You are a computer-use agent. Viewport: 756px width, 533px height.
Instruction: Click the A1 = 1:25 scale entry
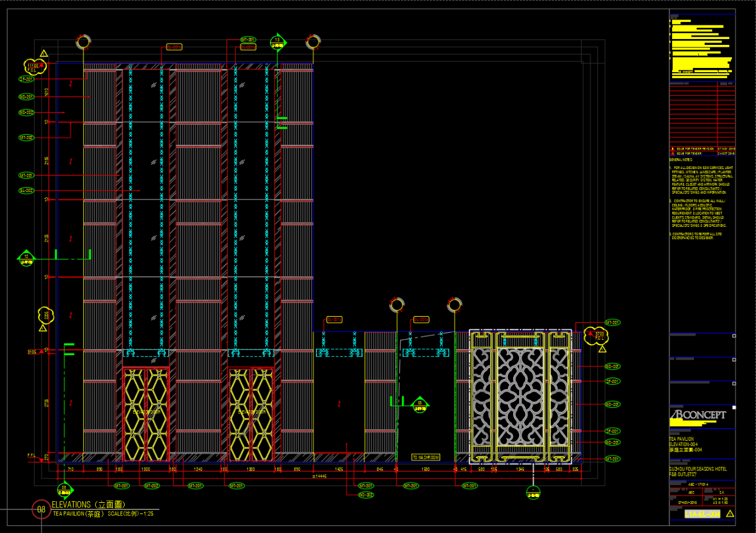click(719, 498)
